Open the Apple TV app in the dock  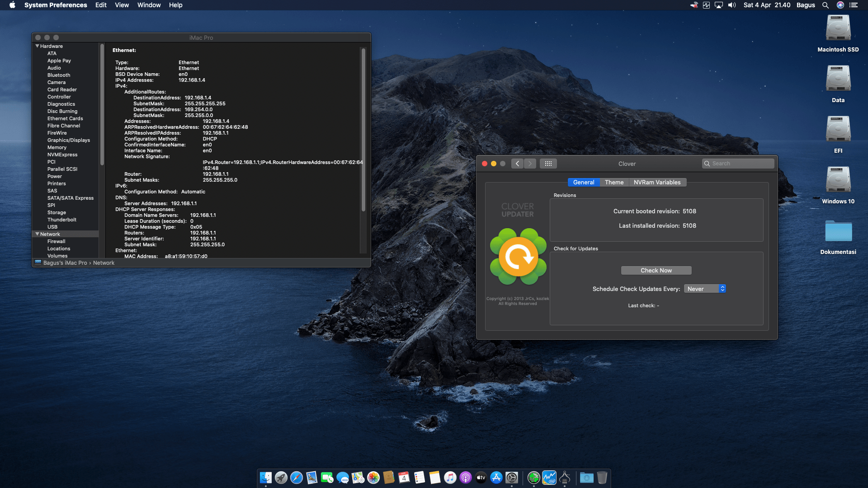[x=481, y=478]
